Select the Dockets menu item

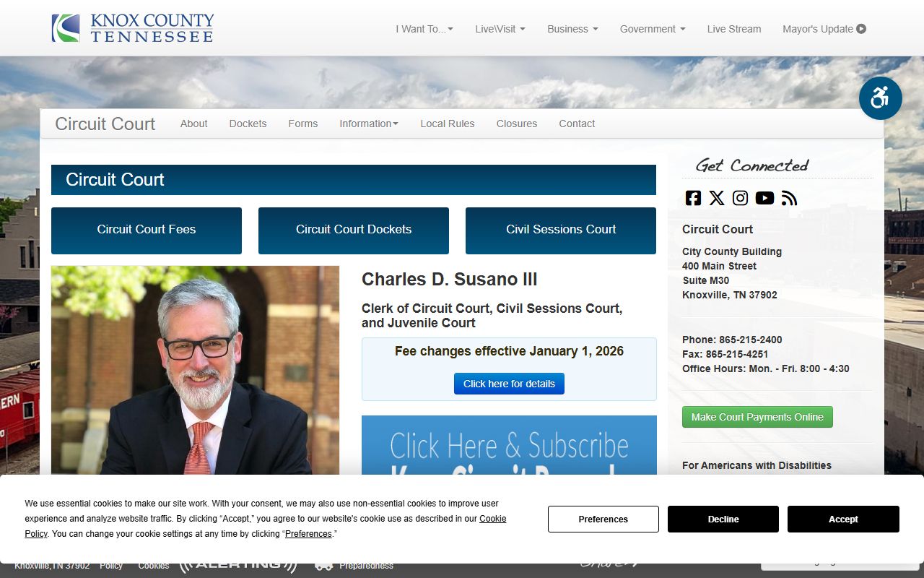(248, 124)
